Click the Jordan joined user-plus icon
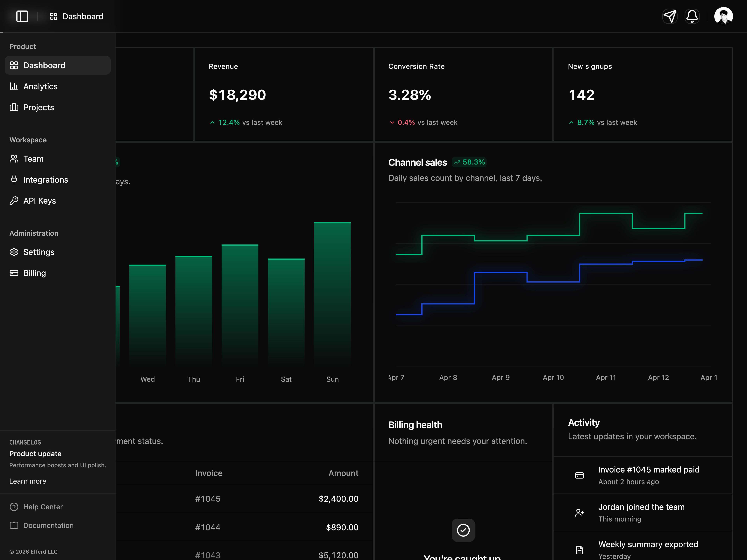Viewport: 747px width, 560px height. (580, 513)
